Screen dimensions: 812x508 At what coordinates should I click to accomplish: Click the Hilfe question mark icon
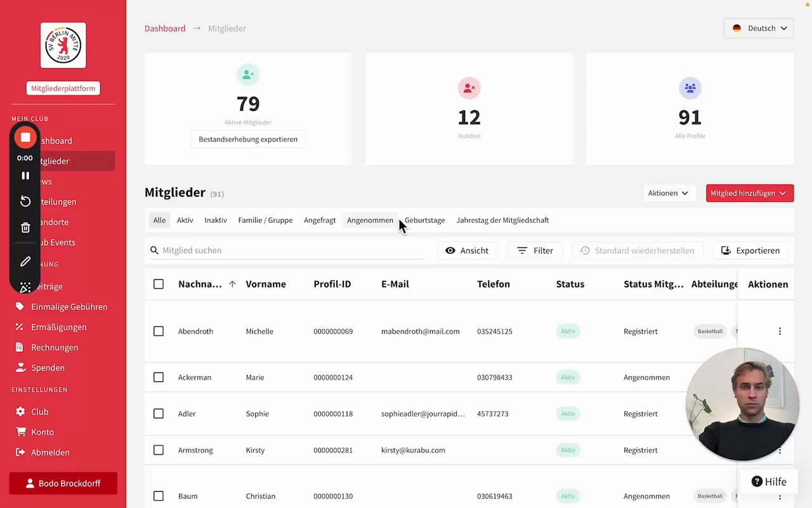[x=757, y=482]
